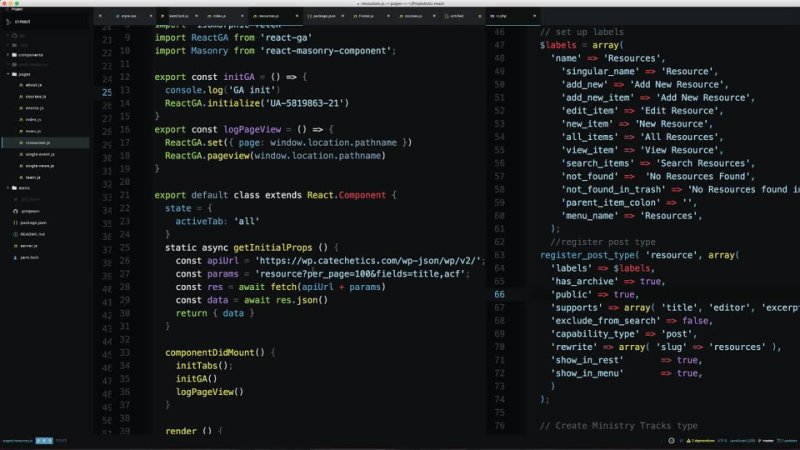Select the ci-react project root

22,21
